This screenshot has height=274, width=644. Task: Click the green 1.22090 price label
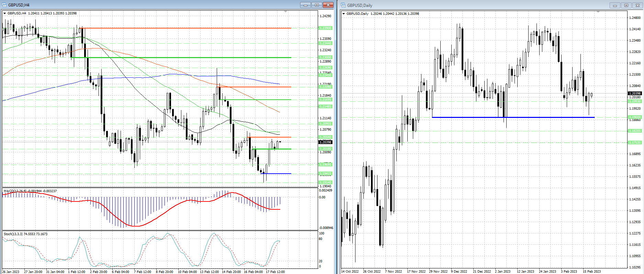(325, 87)
